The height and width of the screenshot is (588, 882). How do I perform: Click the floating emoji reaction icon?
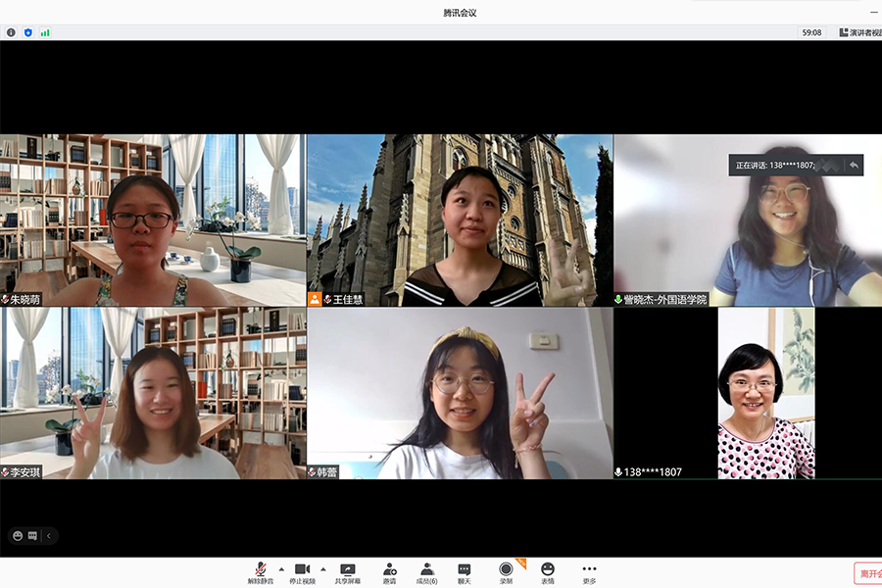click(x=18, y=536)
